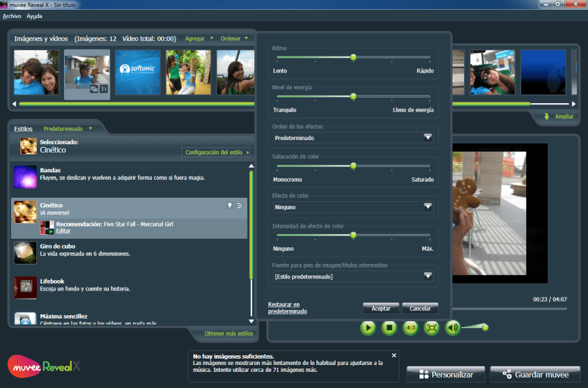This screenshot has width=588, height=388.
Task: Click the recommended music album art icon
Action: pyautogui.click(x=47, y=228)
